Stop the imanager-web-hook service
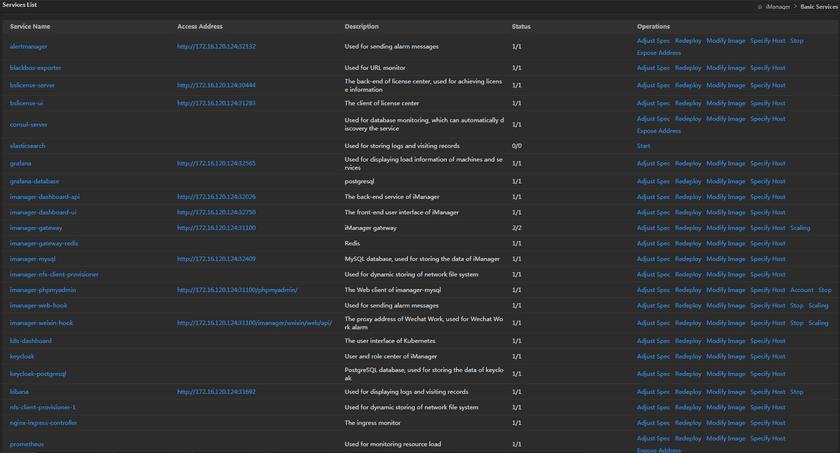This screenshot has width=840, height=453. point(797,306)
